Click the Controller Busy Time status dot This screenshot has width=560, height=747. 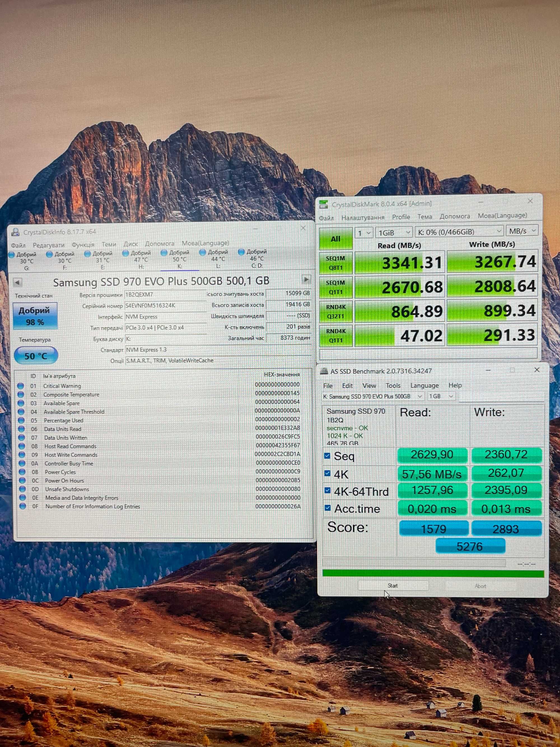coord(22,463)
